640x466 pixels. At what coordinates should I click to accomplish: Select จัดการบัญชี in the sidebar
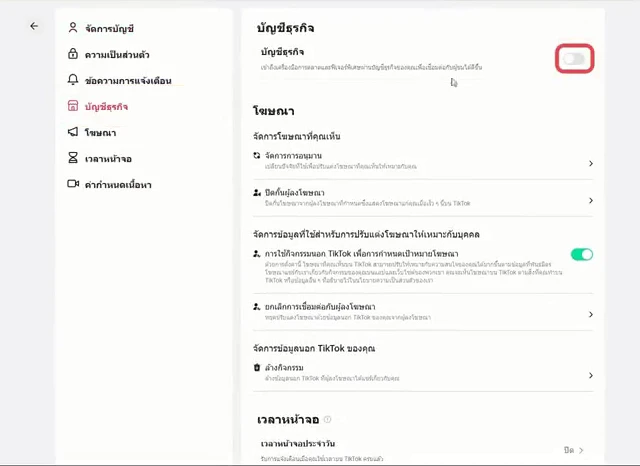pyautogui.click(x=109, y=29)
